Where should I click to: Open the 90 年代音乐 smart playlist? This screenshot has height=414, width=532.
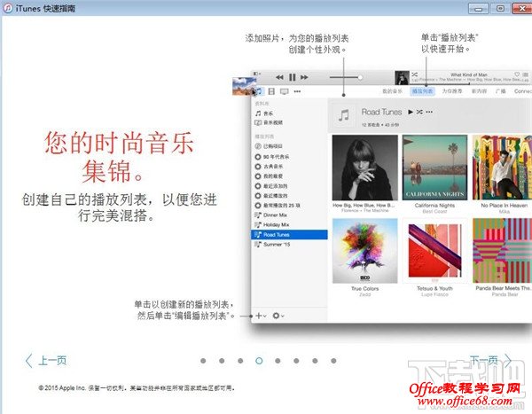pyautogui.click(x=272, y=157)
